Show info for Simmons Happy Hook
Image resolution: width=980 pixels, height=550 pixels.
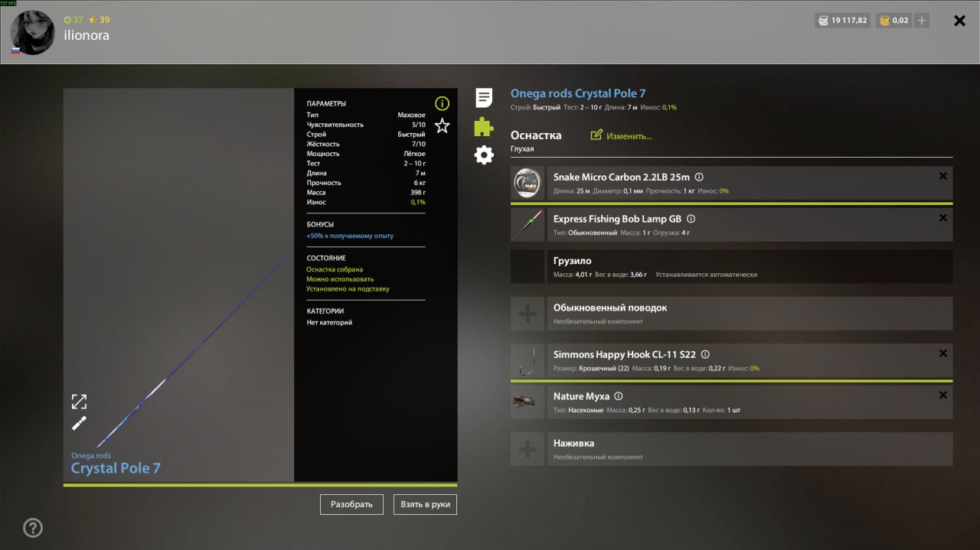[705, 355]
